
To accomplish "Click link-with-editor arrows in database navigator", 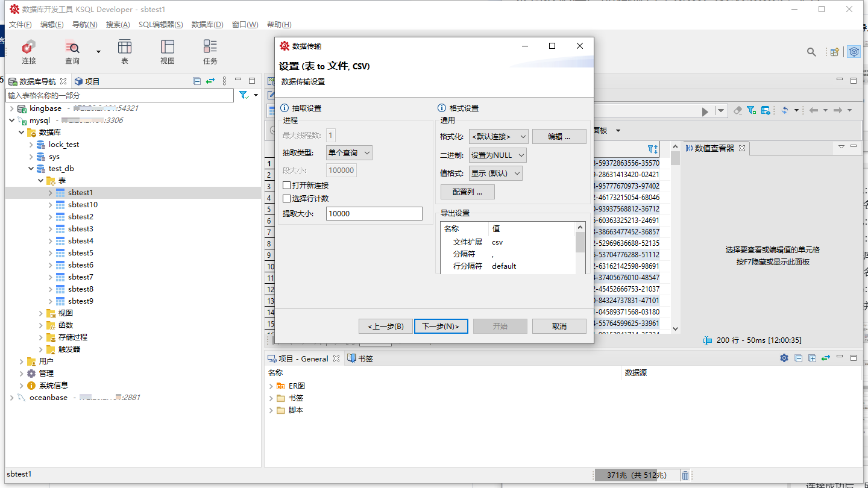I will coord(210,81).
